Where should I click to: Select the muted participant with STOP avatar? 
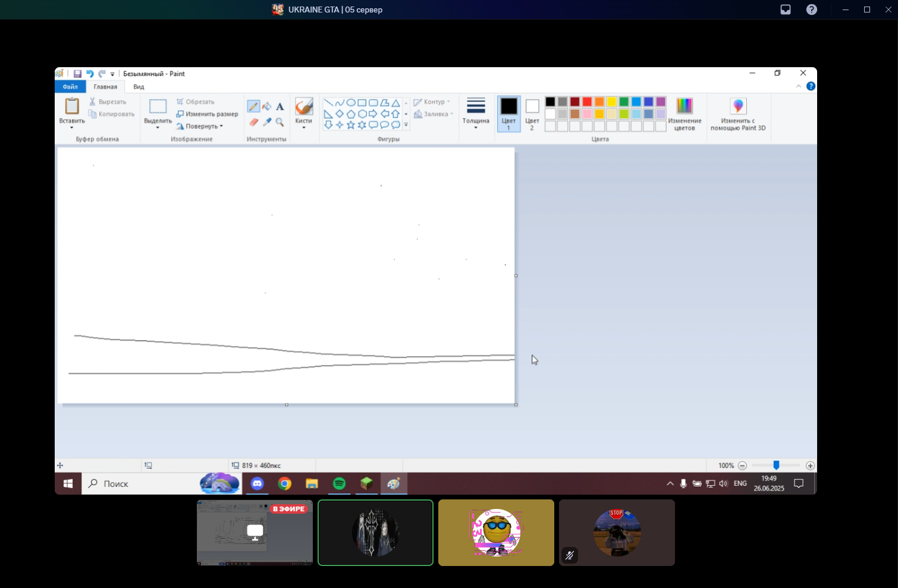point(617,533)
